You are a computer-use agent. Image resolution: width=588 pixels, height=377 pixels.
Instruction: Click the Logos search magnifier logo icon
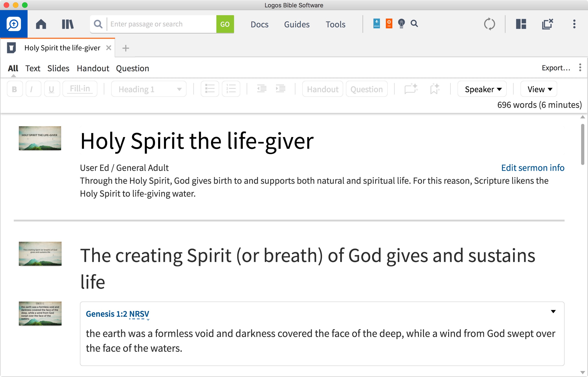pos(14,24)
